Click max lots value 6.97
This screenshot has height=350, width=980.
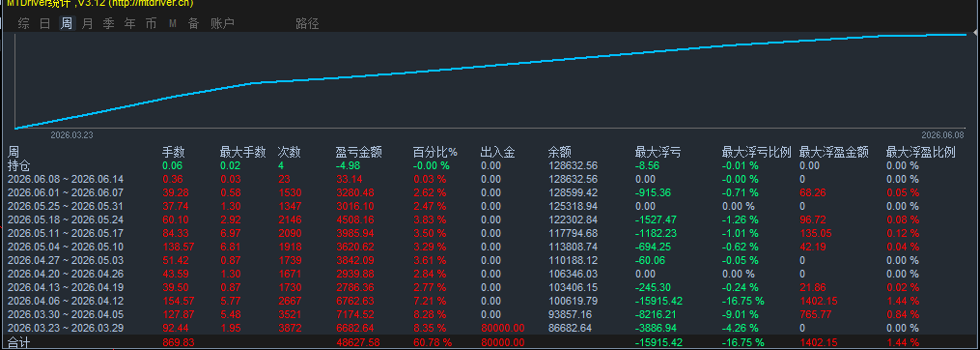pos(230,233)
